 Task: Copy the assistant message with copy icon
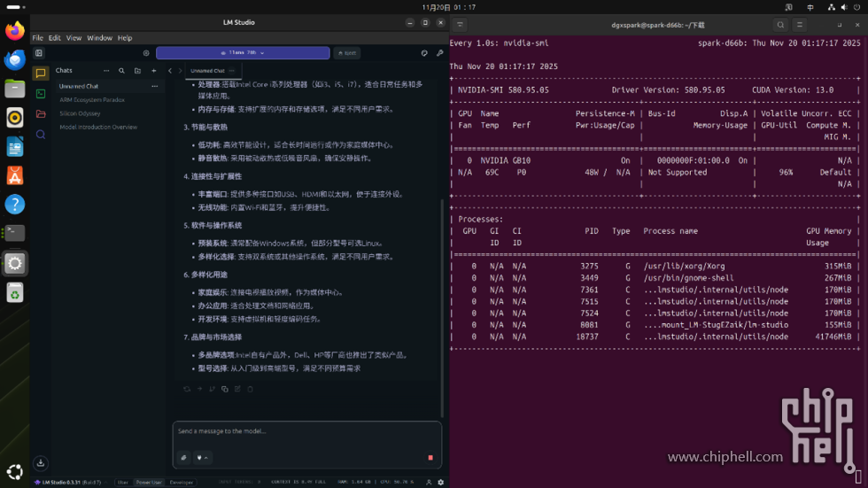tap(225, 389)
